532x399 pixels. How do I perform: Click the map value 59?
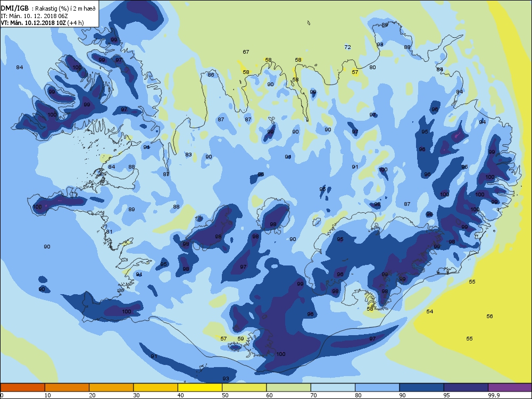(x=240, y=338)
